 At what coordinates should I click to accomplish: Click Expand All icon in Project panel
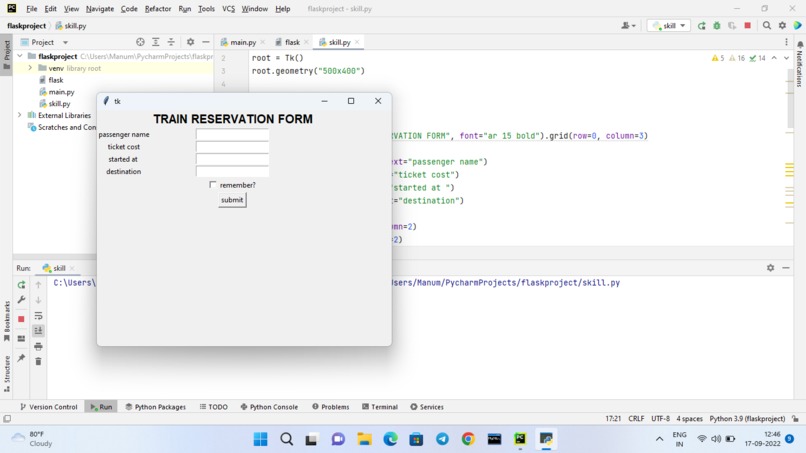point(156,42)
